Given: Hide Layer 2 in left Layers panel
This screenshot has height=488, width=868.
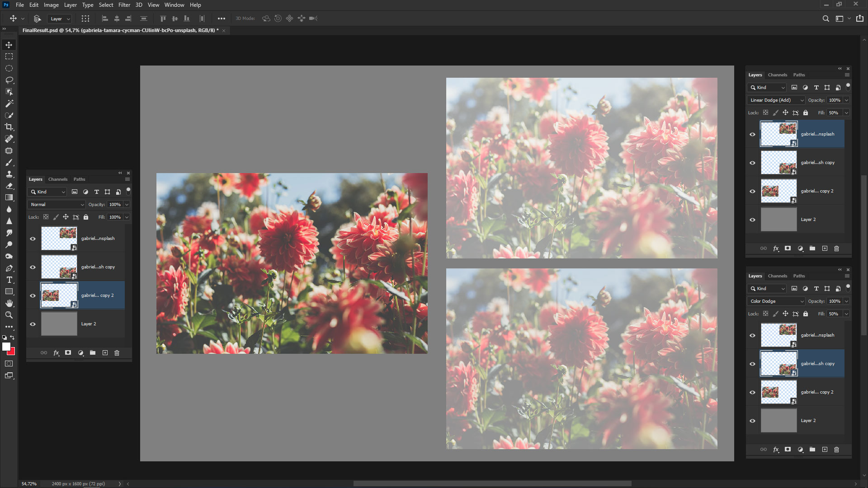Looking at the screenshot, I should [33, 324].
